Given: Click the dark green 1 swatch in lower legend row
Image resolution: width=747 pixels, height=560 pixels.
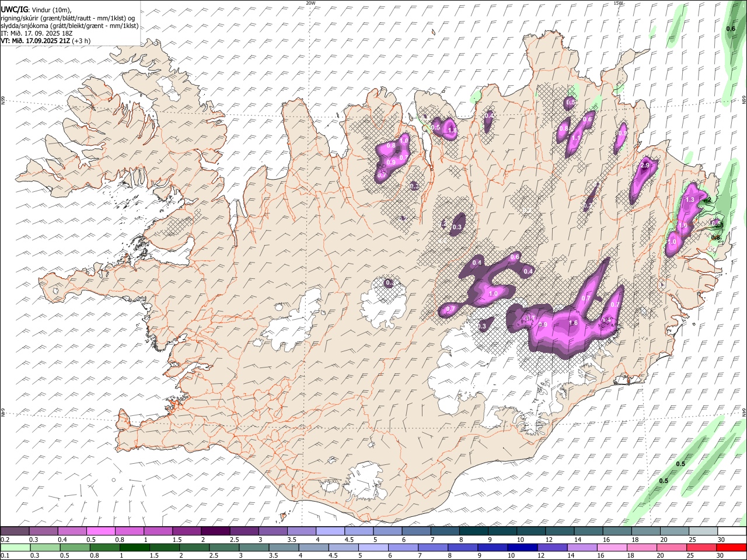Looking at the screenshot, I should [x=134, y=548].
